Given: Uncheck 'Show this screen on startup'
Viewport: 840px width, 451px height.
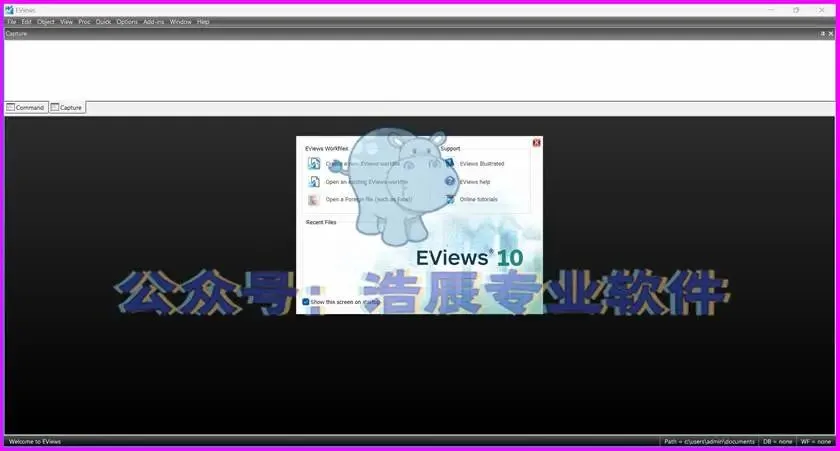Looking at the screenshot, I should [306, 302].
